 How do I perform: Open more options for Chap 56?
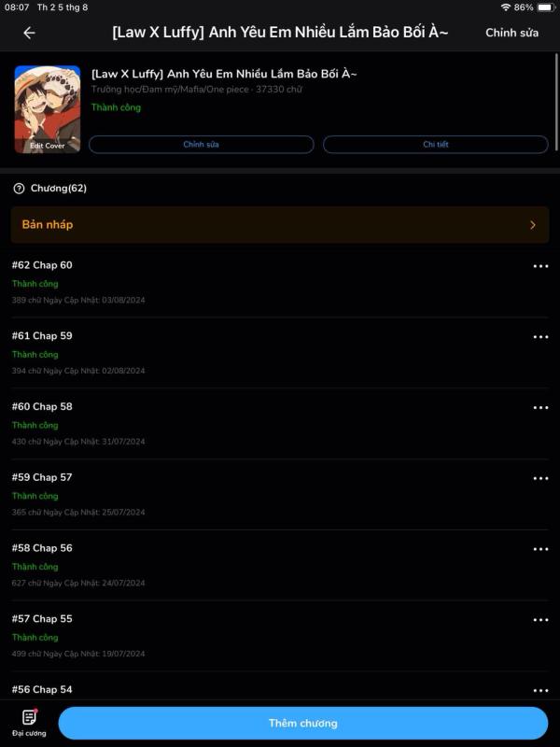point(540,549)
